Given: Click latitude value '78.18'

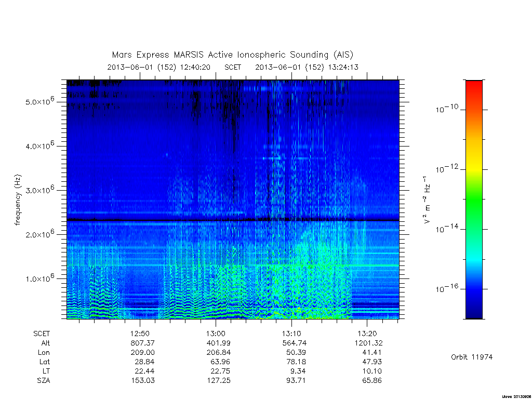Looking at the screenshot, I should [x=296, y=362].
